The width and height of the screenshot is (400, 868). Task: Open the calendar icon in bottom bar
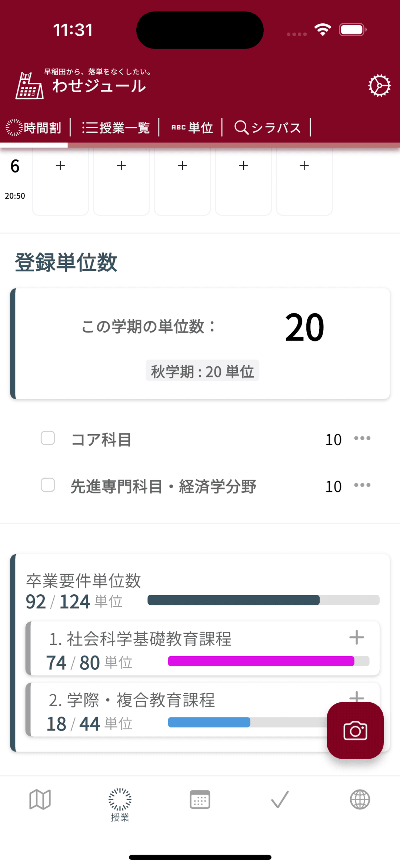pyautogui.click(x=200, y=799)
